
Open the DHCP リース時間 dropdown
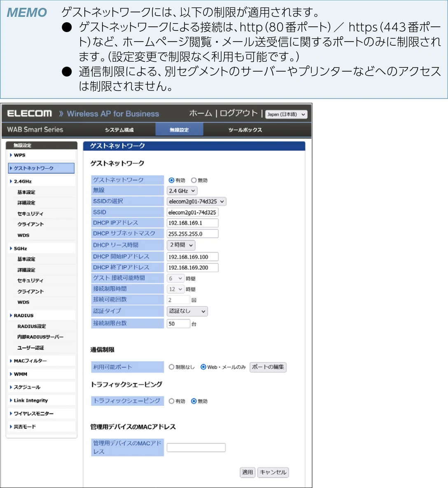181,245
